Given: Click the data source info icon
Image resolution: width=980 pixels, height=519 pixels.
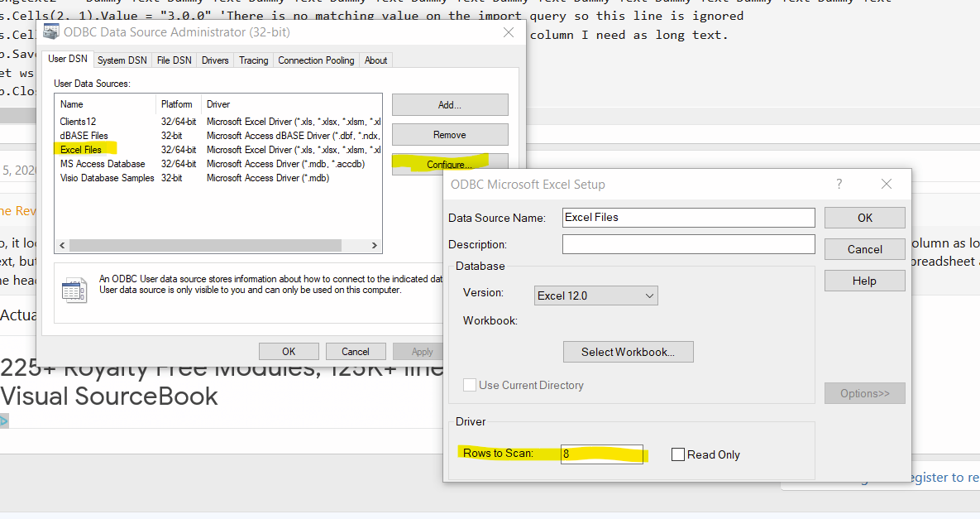Looking at the screenshot, I should pyautogui.click(x=74, y=291).
